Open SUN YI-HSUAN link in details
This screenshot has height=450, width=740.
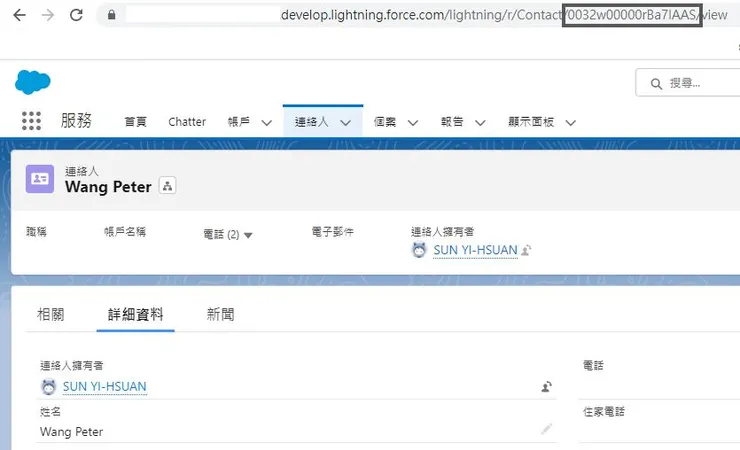pyautogui.click(x=105, y=387)
